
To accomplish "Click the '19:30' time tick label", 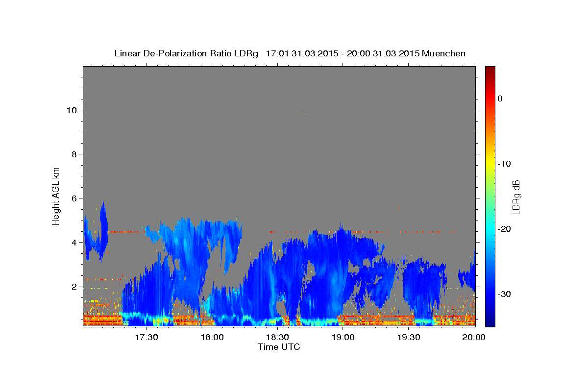I will click(x=409, y=337).
